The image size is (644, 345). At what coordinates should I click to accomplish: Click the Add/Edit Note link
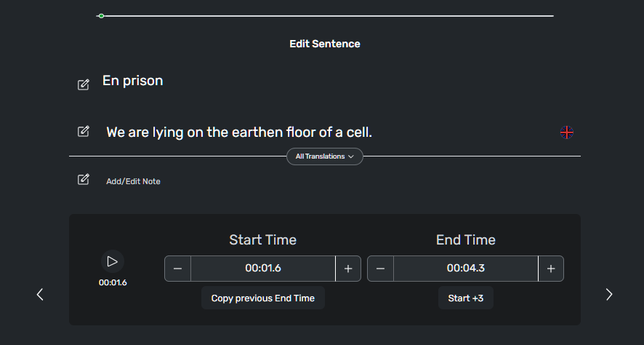coord(133,181)
